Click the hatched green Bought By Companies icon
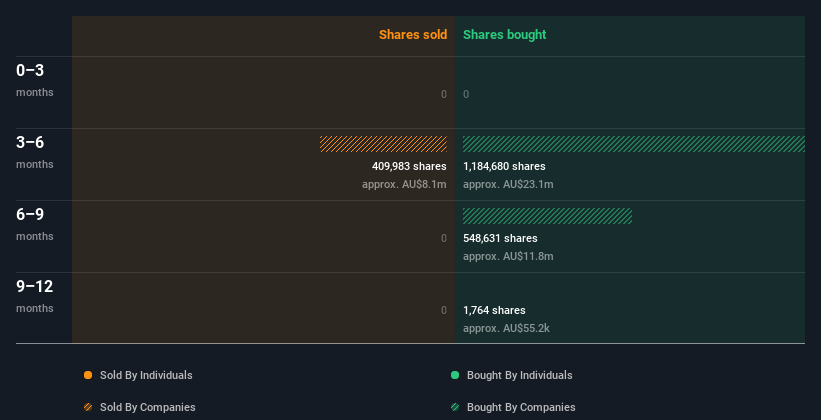The image size is (821, 420). click(455, 407)
